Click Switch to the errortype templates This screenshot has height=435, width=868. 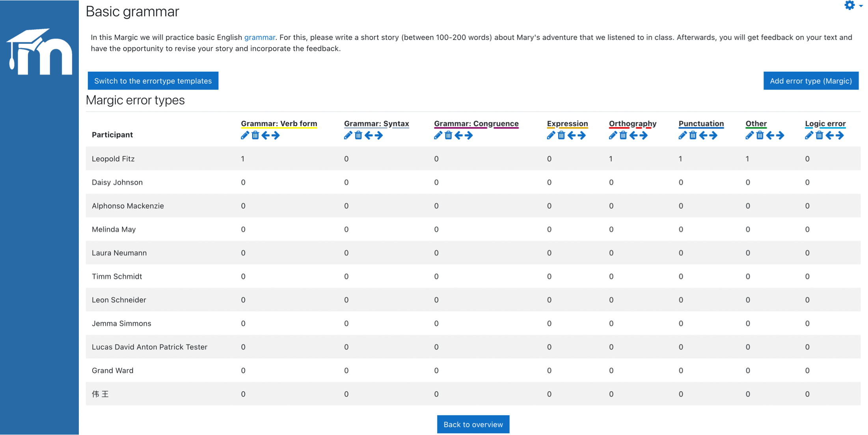(153, 81)
